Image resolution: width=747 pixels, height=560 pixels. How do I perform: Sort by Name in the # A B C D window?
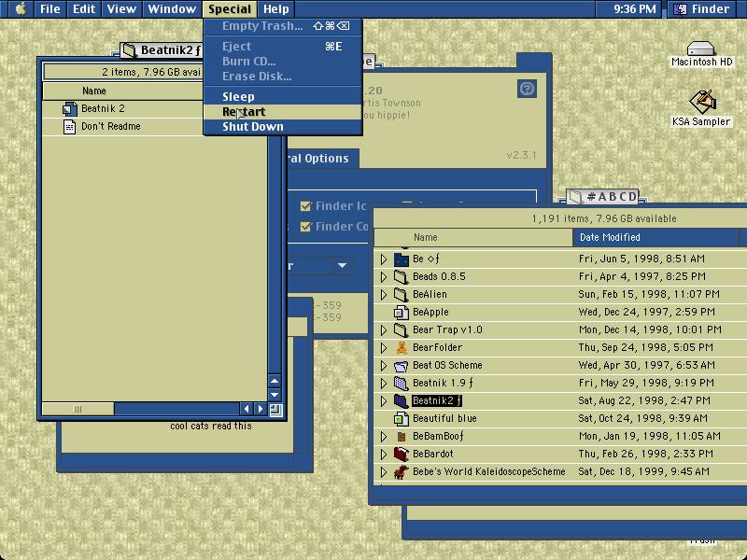point(473,237)
